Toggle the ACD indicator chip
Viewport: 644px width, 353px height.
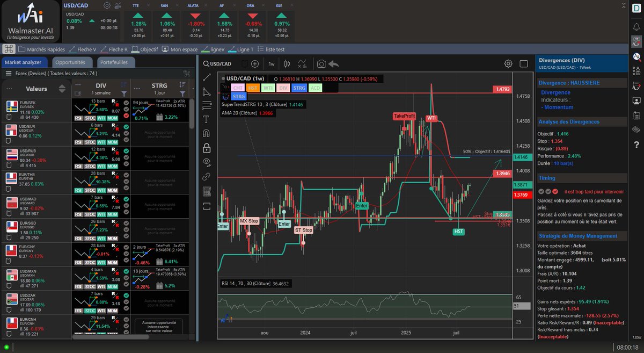click(316, 87)
